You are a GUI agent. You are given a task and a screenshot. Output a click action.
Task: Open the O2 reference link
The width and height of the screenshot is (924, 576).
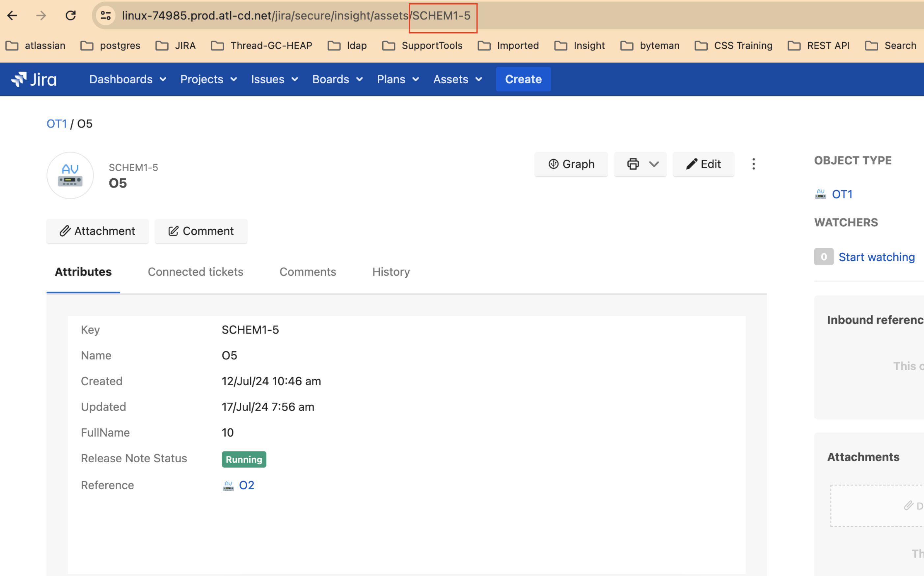point(246,485)
